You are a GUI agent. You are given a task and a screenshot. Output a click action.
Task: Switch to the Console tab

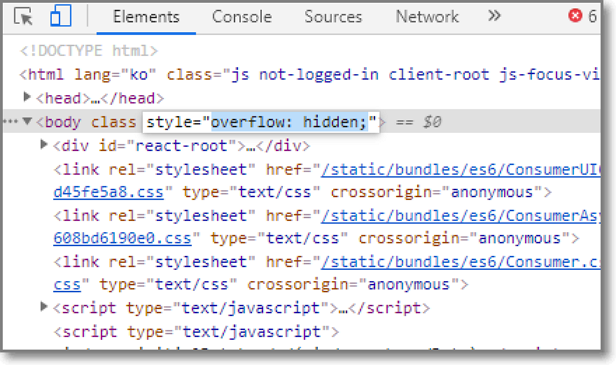pos(242,17)
